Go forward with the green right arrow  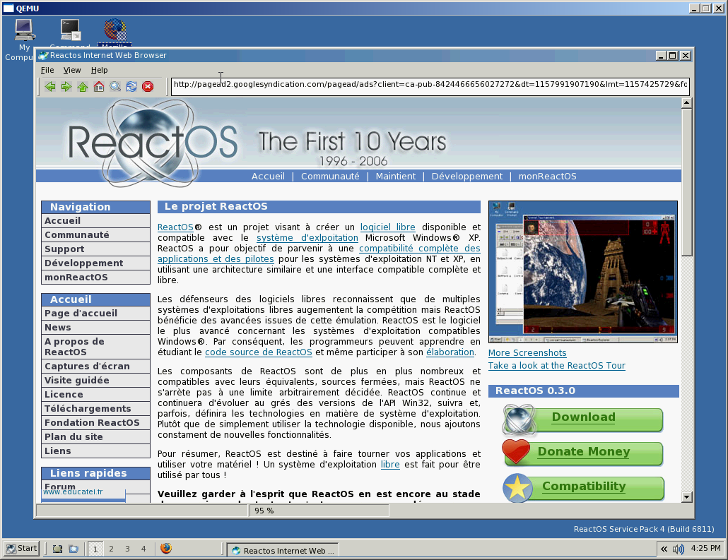pyautogui.click(x=66, y=86)
